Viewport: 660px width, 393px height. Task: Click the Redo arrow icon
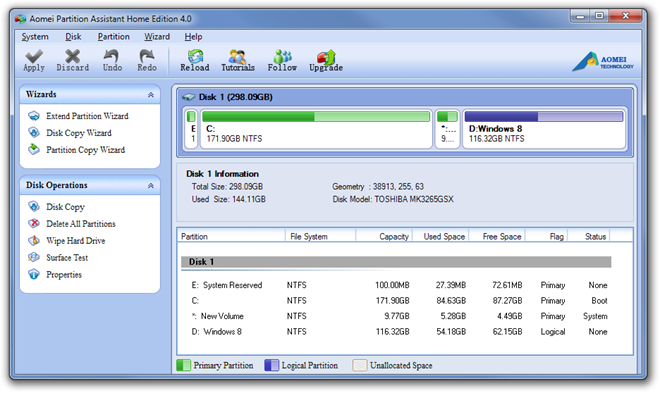click(146, 56)
